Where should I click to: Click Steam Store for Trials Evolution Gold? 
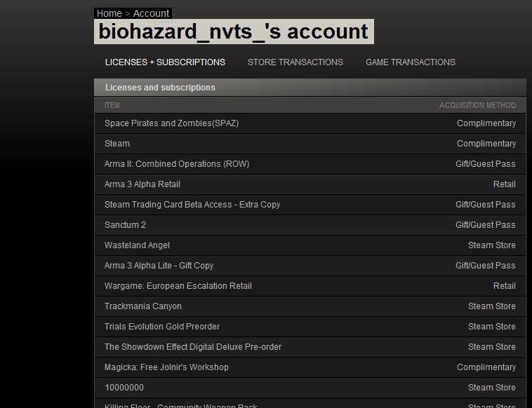click(x=491, y=327)
